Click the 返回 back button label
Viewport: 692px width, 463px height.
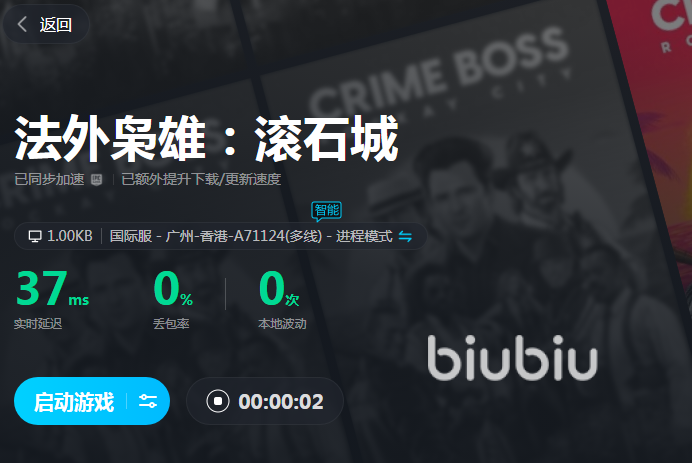[56, 25]
